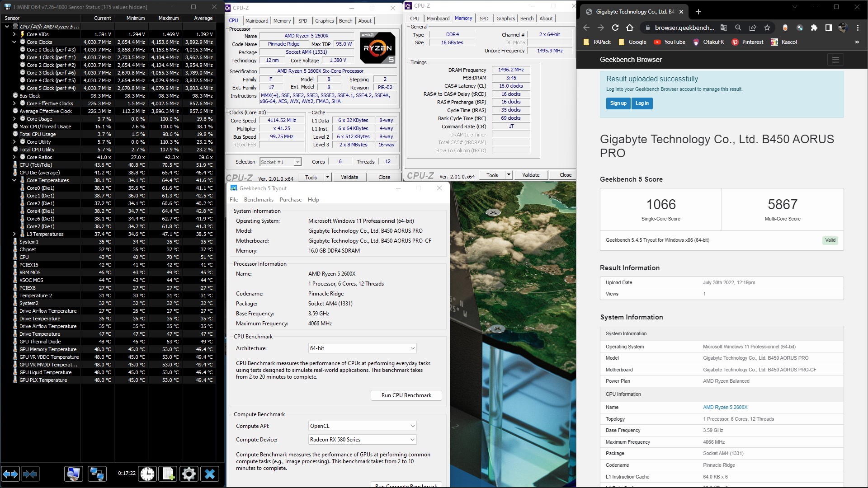Viewport: 868px width, 488px height.
Task: Click Run CPU Benchmark button
Action: tap(406, 395)
